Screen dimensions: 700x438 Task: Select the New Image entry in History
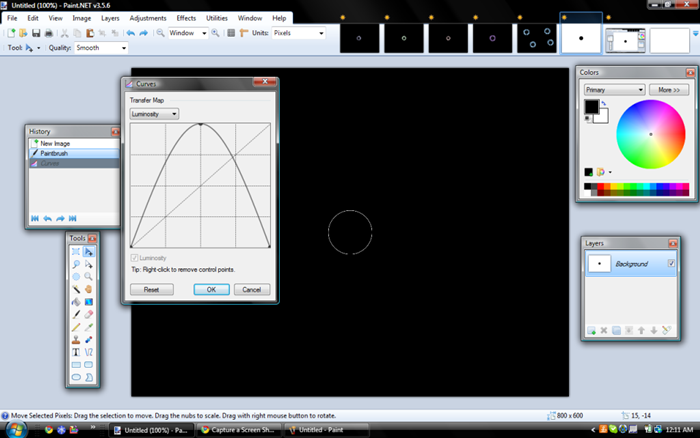[x=74, y=143]
